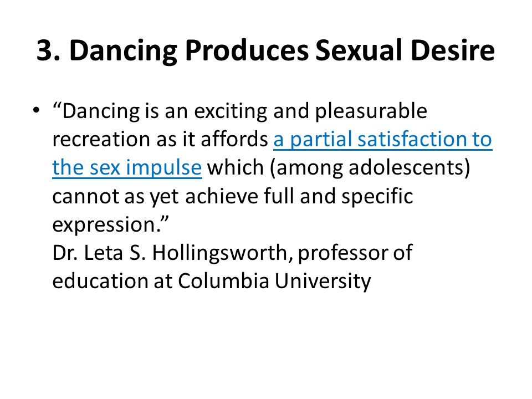The width and height of the screenshot is (532, 399).
Task: Click the word 'affords' before the link
Action: coord(234,139)
